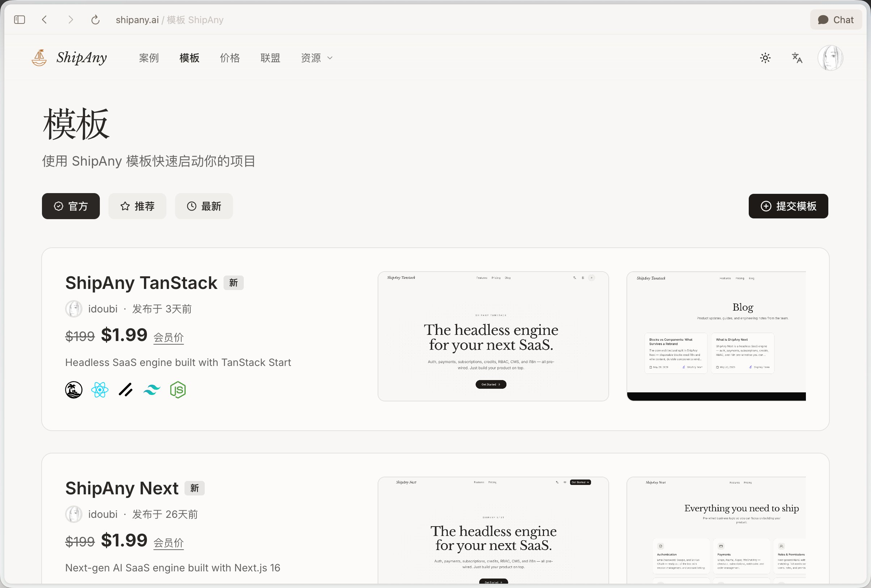Switch theme using the sun icon

tap(765, 58)
